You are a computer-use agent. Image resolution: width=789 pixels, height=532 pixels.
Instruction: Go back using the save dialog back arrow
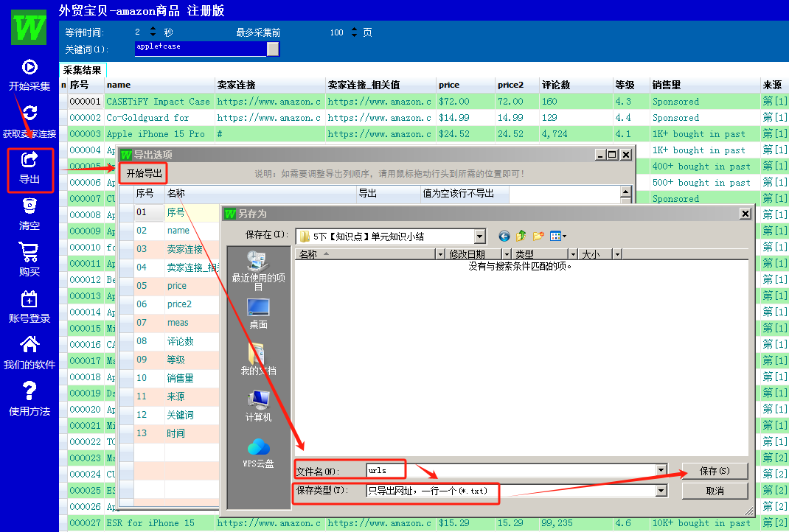tap(504, 236)
